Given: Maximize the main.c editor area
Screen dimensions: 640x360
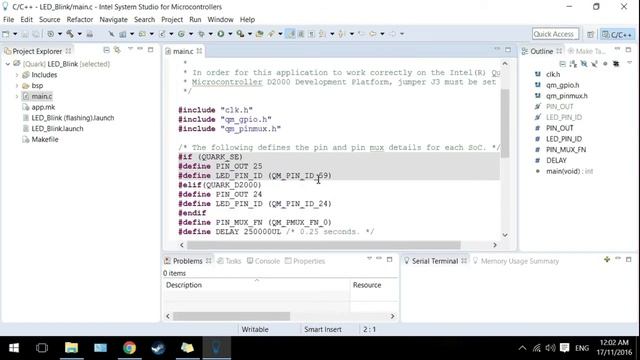Looking at the screenshot, I should (x=508, y=49).
